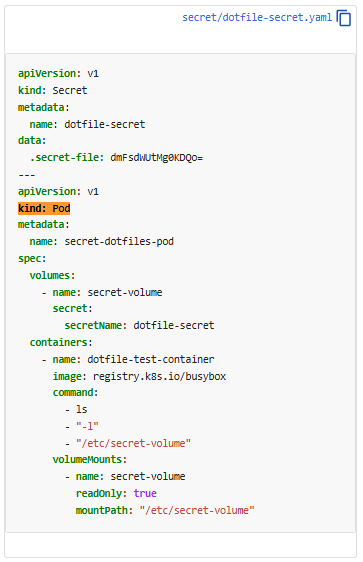The width and height of the screenshot is (363, 562).
Task: Click the command: key
Action: click(75, 392)
